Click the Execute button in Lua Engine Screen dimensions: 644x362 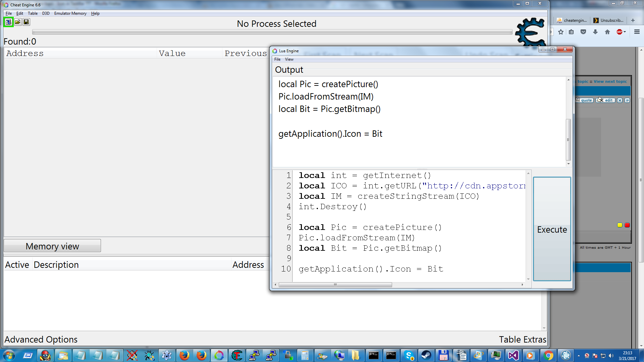point(552,229)
